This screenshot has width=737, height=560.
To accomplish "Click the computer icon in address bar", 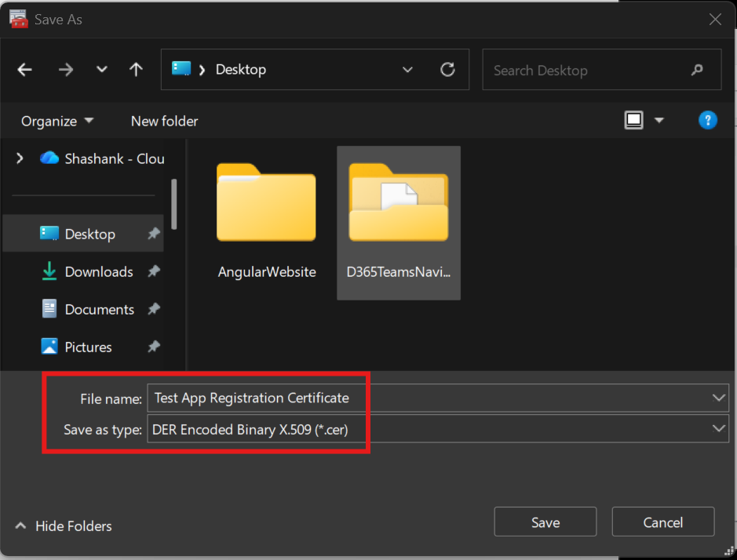I will [x=181, y=69].
